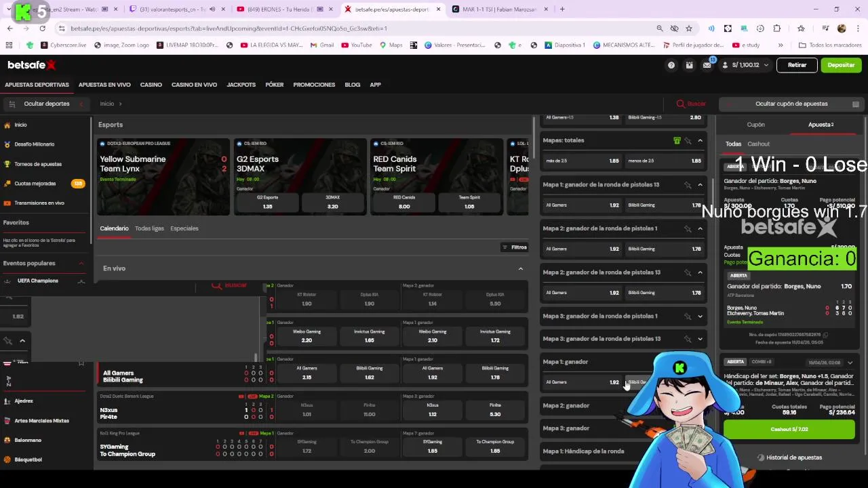This screenshot has height=488, width=868.
Task: Bookmark the page with the star icon
Action: [x=689, y=28]
